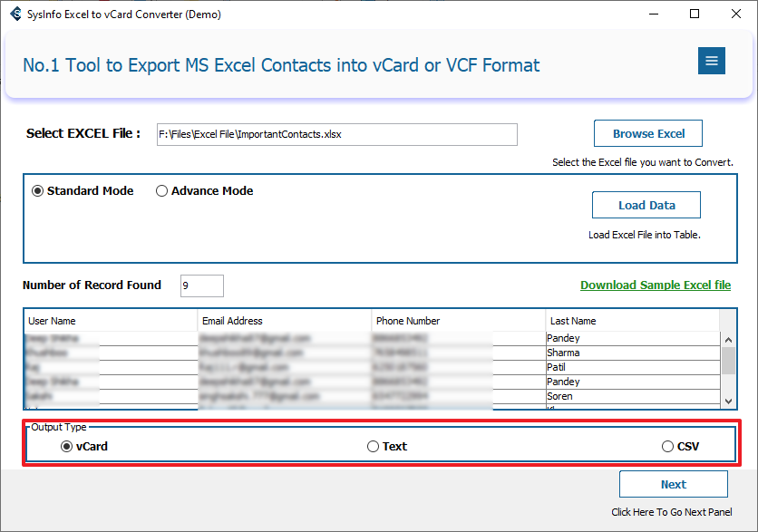Maximize the converter window

(695, 15)
